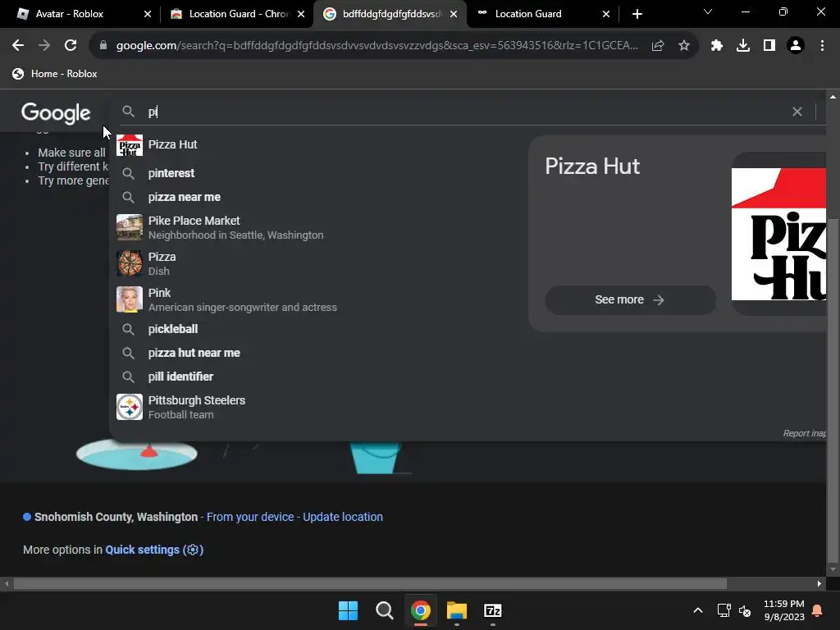Click Report inappropriate predictions link
This screenshot has height=630, width=840.
coord(804,433)
